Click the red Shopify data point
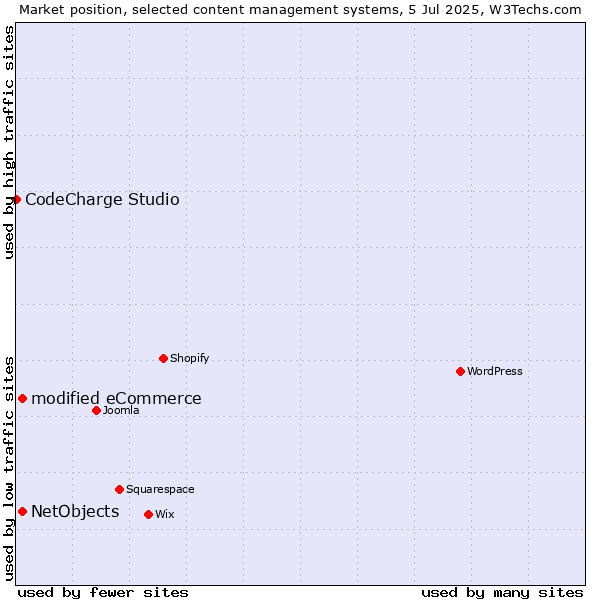600x600 pixels. (x=163, y=359)
